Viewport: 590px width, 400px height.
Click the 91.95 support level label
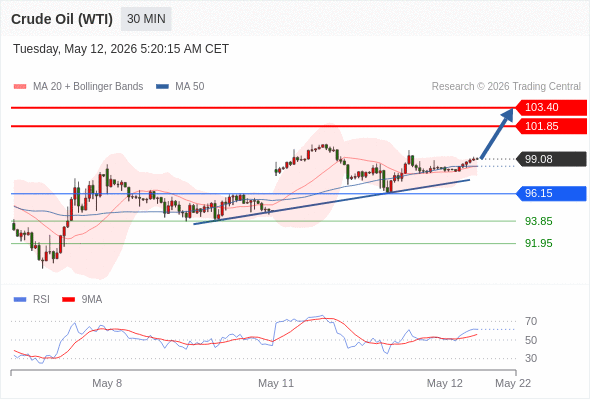(538, 243)
